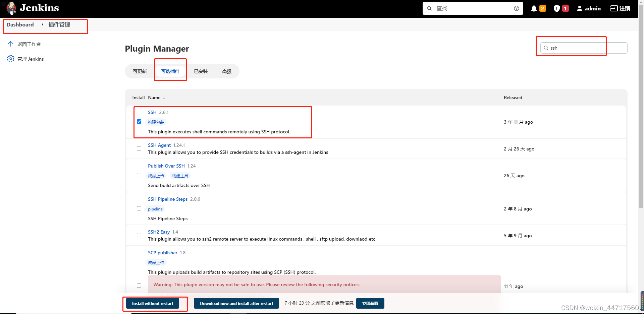Click the admin user icon
Image resolution: width=644 pixels, height=314 pixels.
point(580,8)
